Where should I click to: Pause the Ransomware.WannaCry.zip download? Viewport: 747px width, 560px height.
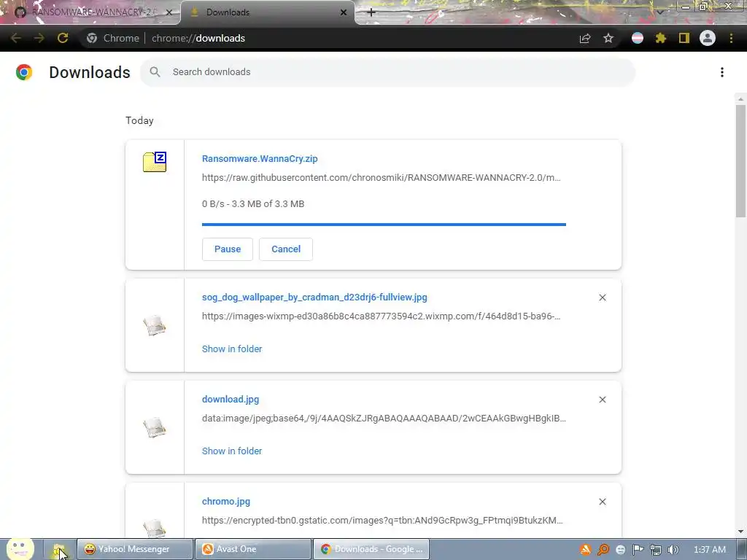point(228,249)
